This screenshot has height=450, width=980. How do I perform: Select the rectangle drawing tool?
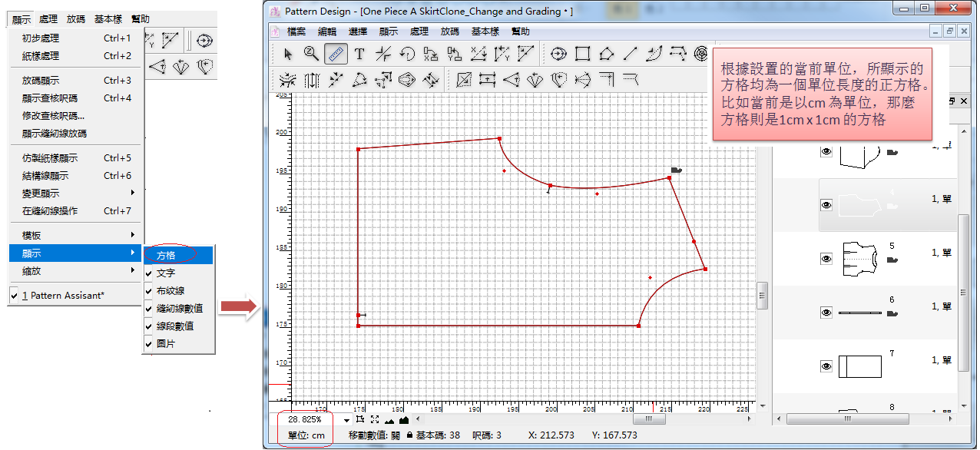click(582, 54)
